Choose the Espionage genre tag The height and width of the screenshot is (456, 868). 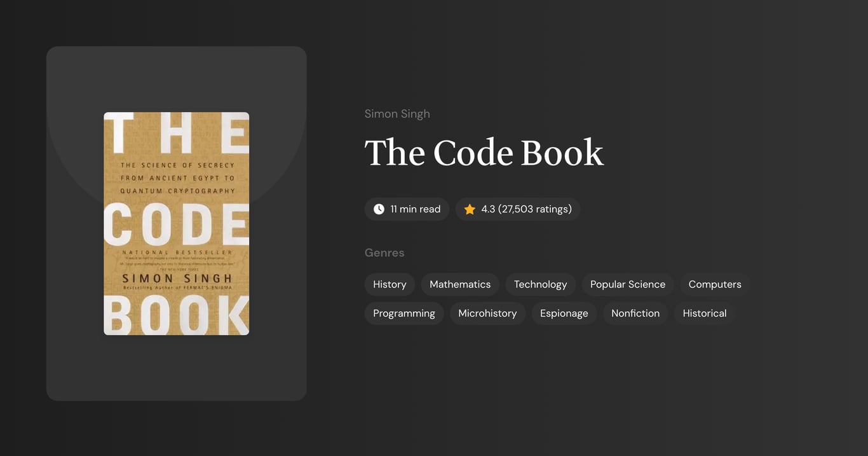click(x=564, y=314)
